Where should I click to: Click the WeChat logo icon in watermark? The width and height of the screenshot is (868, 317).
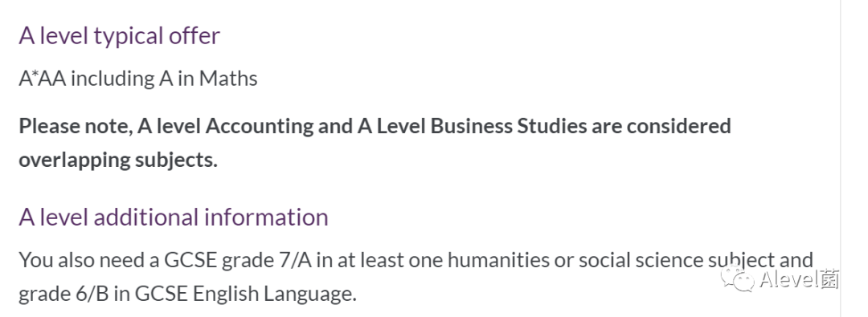click(x=737, y=278)
